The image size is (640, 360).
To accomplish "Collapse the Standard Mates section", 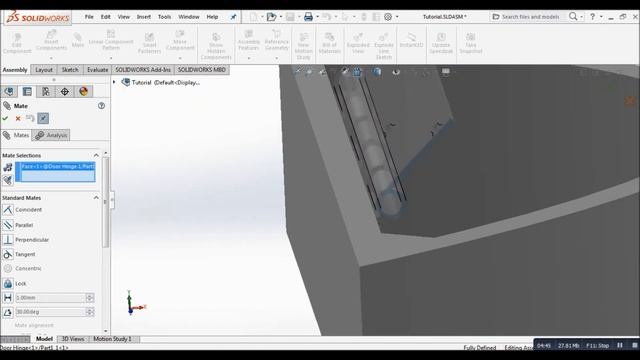I will [96, 198].
